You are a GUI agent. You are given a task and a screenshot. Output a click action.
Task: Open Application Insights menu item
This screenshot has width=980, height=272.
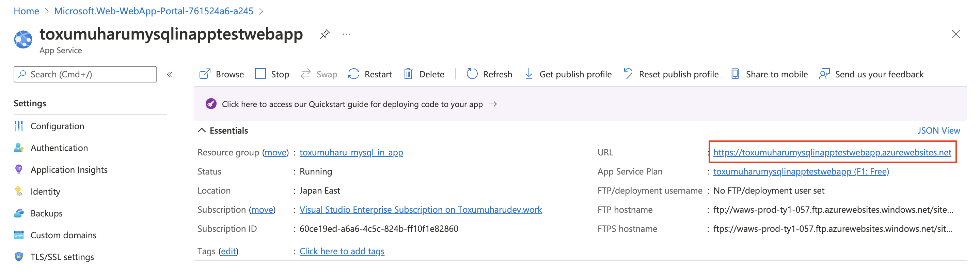69,169
